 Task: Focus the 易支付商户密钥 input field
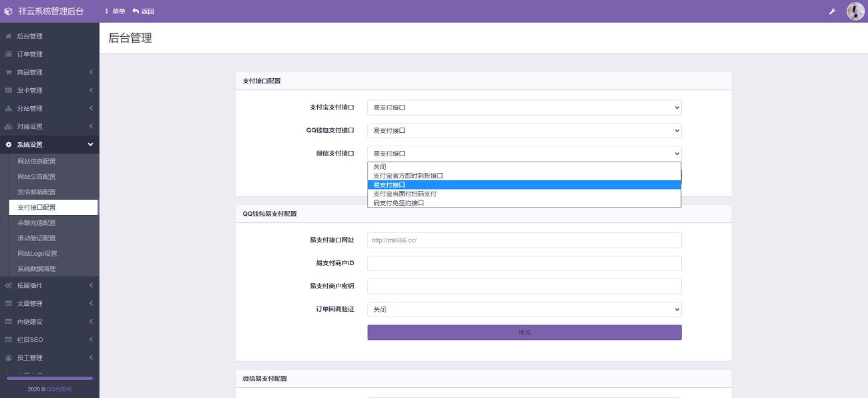click(x=524, y=286)
